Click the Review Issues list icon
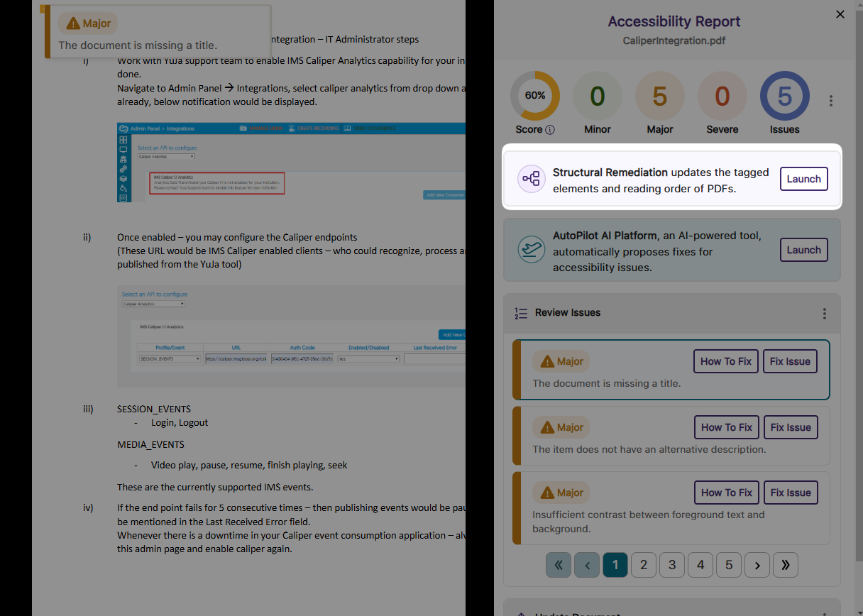863x616 pixels. tap(521, 313)
